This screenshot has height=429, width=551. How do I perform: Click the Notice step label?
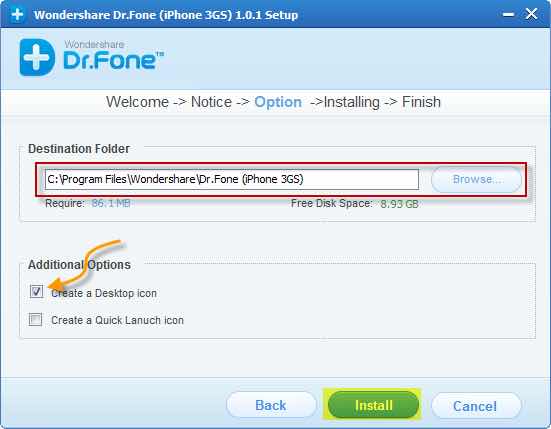[211, 102]
